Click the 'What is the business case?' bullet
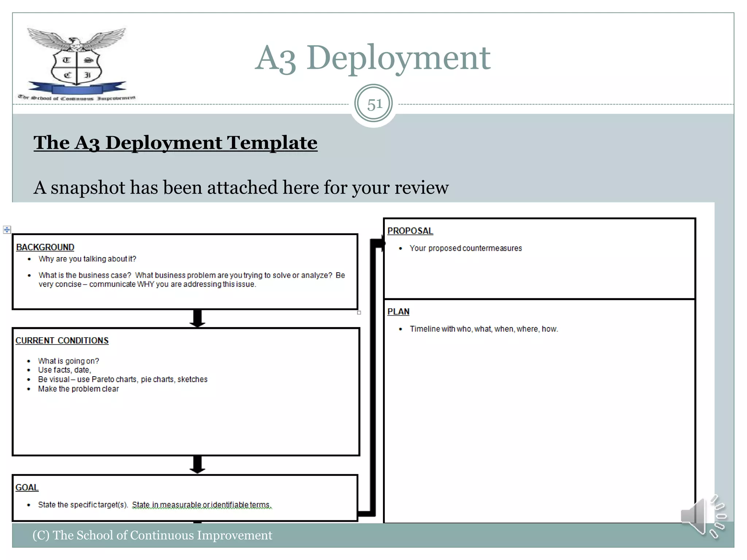This screenshot has width=747, height=560. [x=192, y=280]
